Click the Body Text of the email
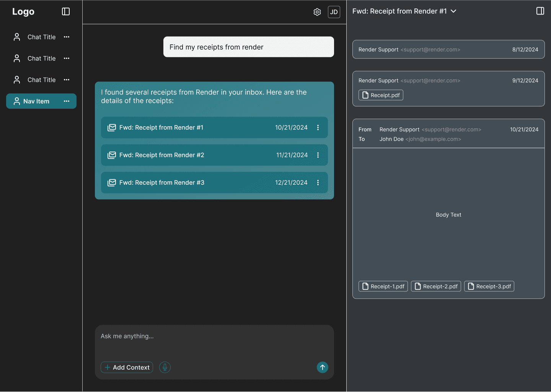The height and width of the screenshot is (392, 551). [x=448, y=215]
